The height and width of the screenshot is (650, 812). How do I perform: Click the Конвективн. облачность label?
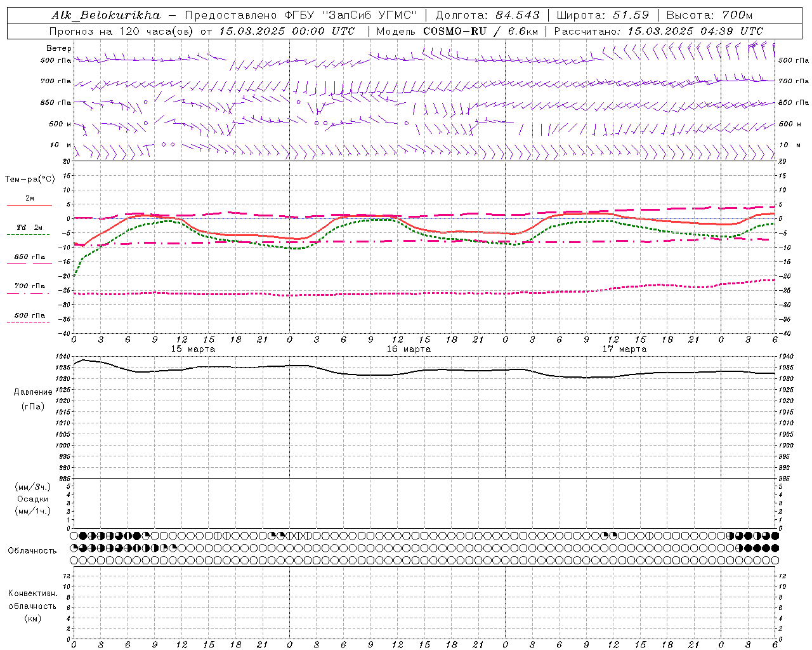(x=32, y=600)
